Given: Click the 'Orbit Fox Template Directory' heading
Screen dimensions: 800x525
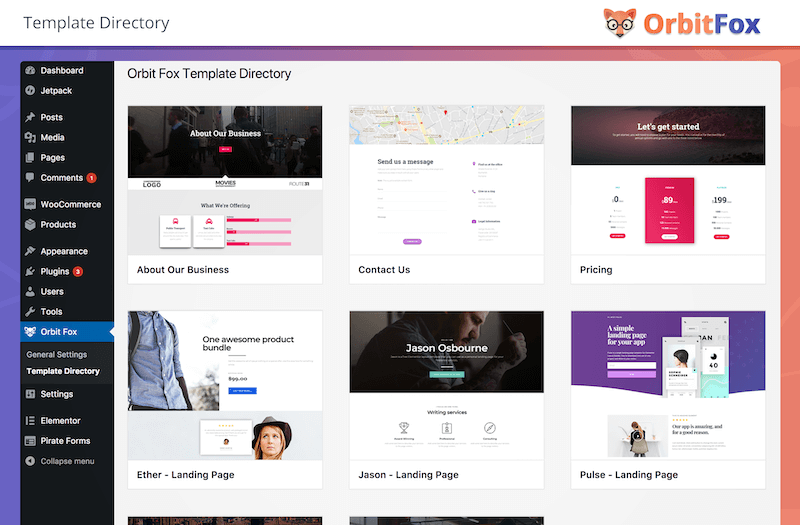Looking at the screenshot, I should [209, 73].
